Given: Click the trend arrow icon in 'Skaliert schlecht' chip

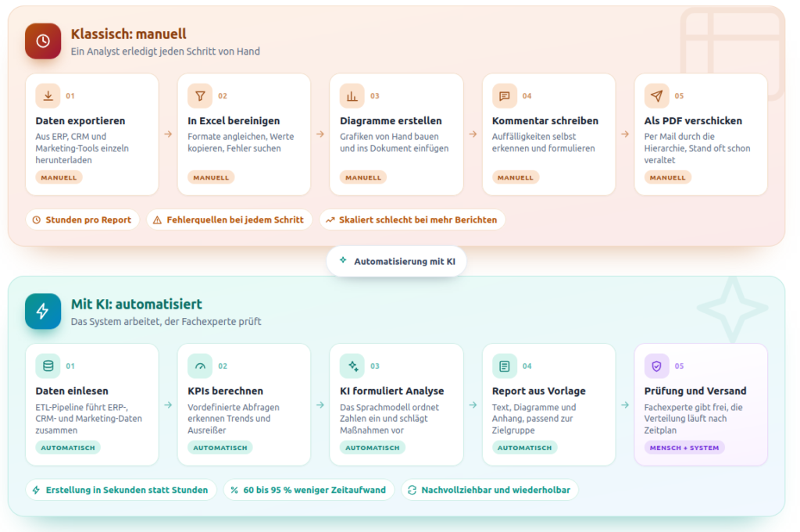Looking at the screenshot, I should (x=330, y=220).
